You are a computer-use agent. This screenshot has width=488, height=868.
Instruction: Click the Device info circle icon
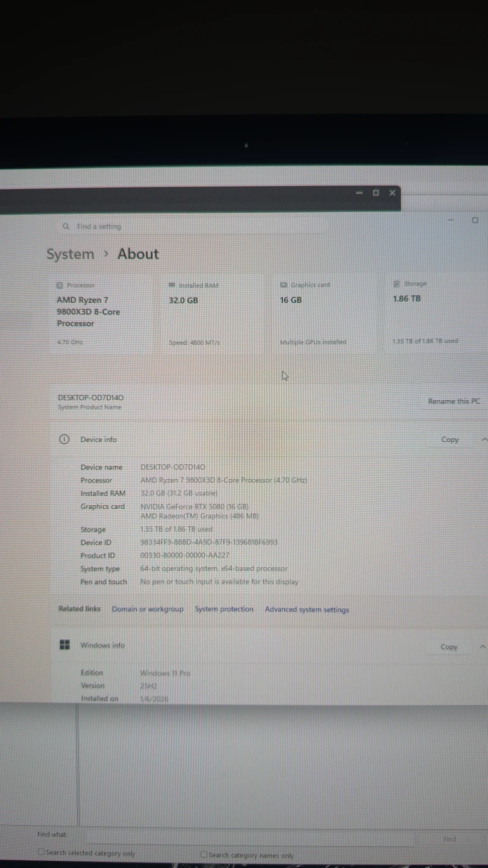point(64,439)
